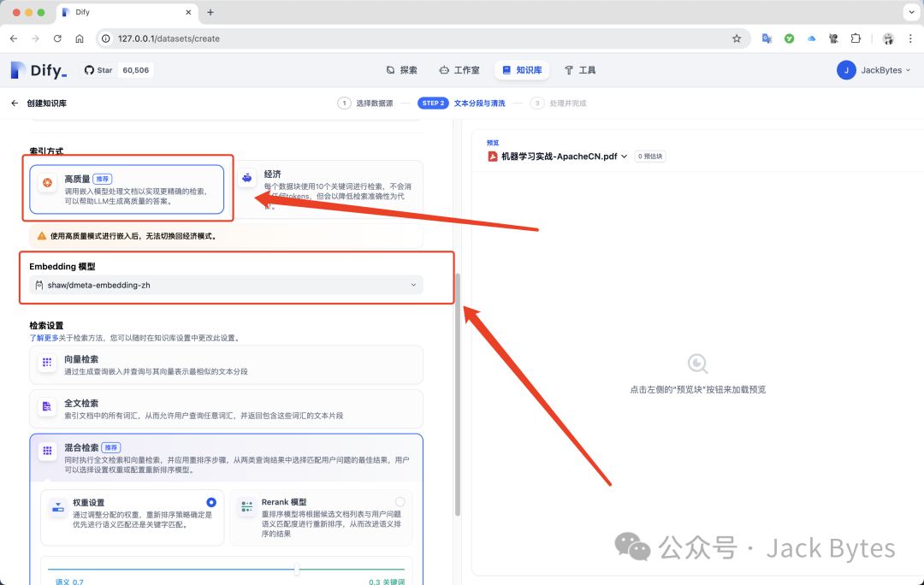Viewport: 924px width, 585px height.
Task: Open the Embedding 模型 dropdown
Action: pos(226,285)
